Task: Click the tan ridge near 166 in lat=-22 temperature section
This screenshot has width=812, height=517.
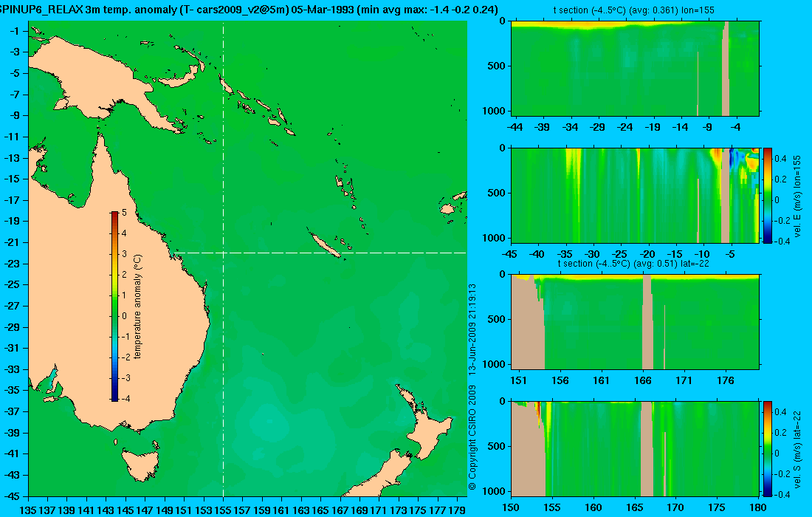Action: pyautogui.click(x=647, y=322)
